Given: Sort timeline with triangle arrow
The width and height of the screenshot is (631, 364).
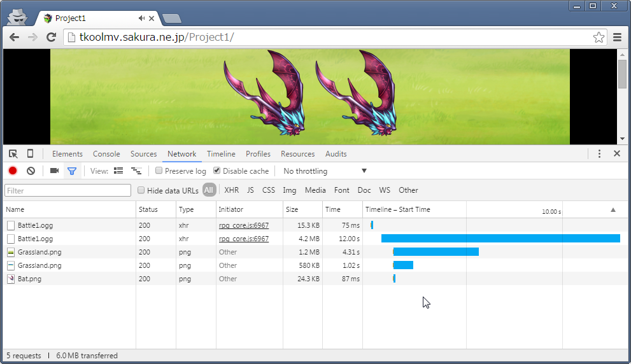Looking at the screenshot, I should (613, 210).
